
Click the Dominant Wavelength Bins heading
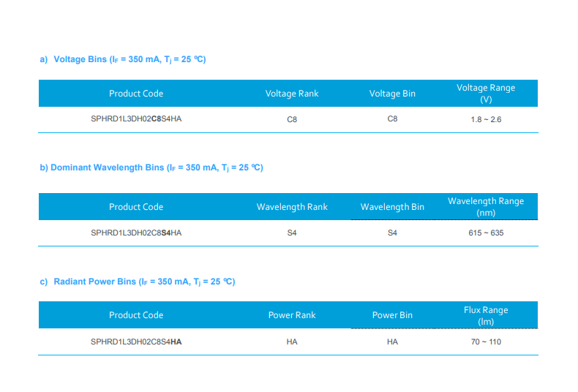point(151,167)
